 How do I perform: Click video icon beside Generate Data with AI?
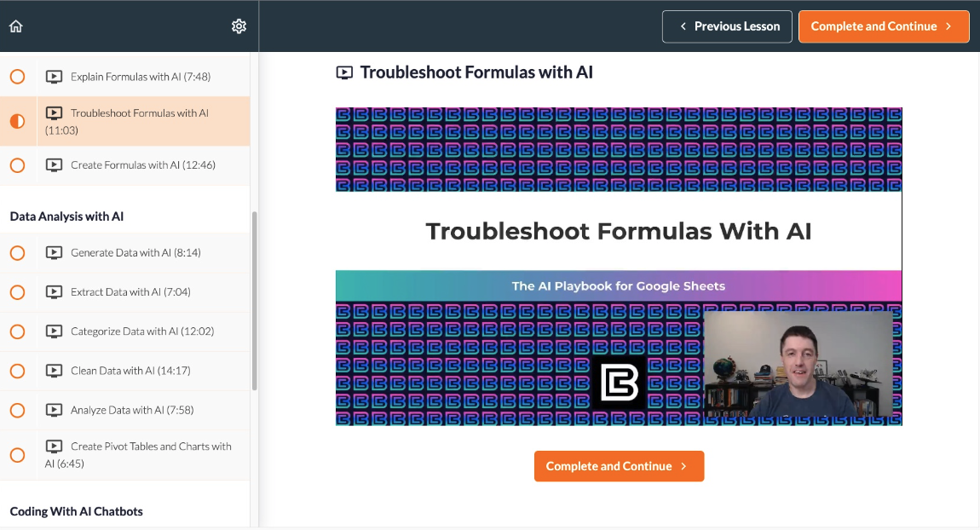tap(55, 252)
